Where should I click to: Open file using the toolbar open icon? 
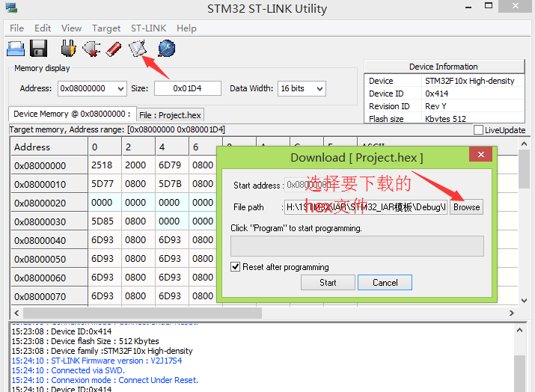(x=16, y=49)
